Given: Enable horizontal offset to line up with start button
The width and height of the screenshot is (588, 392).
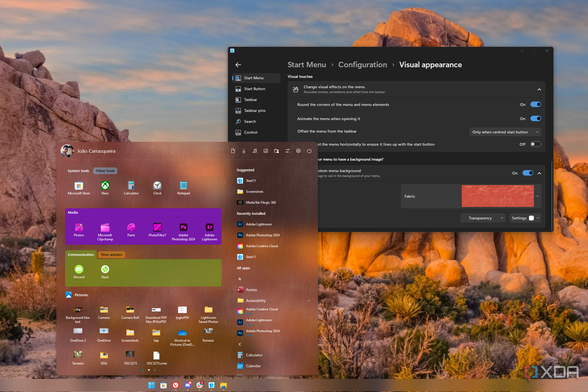Looking at the screenshot, I should coord(535,144).
